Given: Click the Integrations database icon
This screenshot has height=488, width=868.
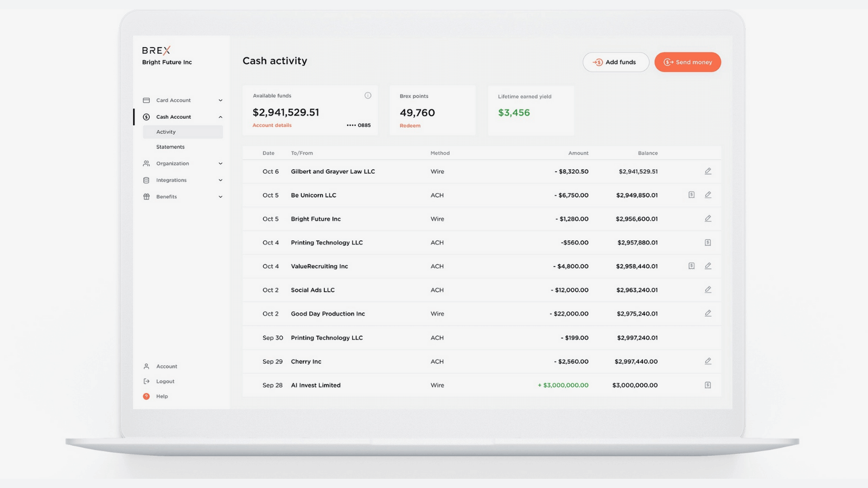Looking at the screenshot, I should (x=146, y=180).
